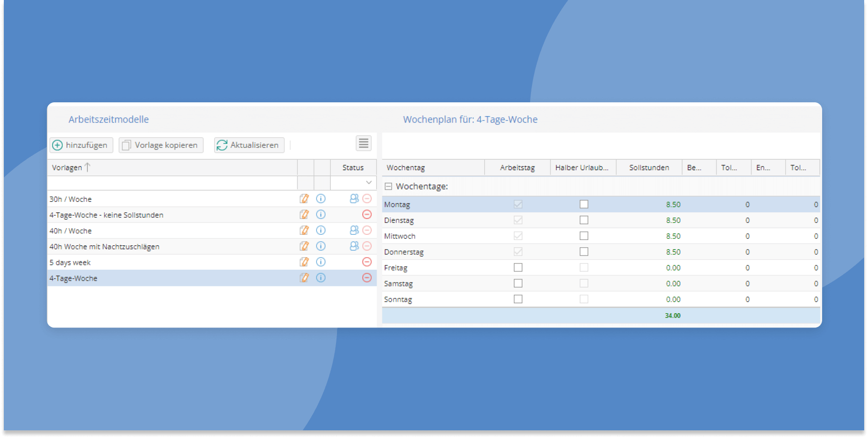Open the hamburger grid menu icon
This screenshot has height=438, width=868.
(364, 143)
